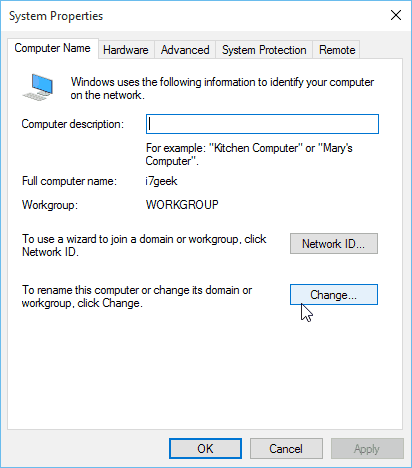Screen dimensions: 412x468
Task: Confirm with the OK button
Action: pos(205,449)
